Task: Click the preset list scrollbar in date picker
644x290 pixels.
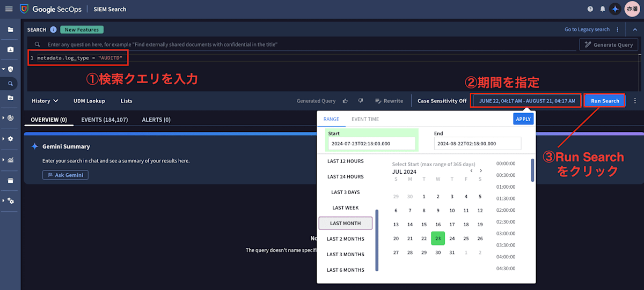Action: click(x=376, y=240)
